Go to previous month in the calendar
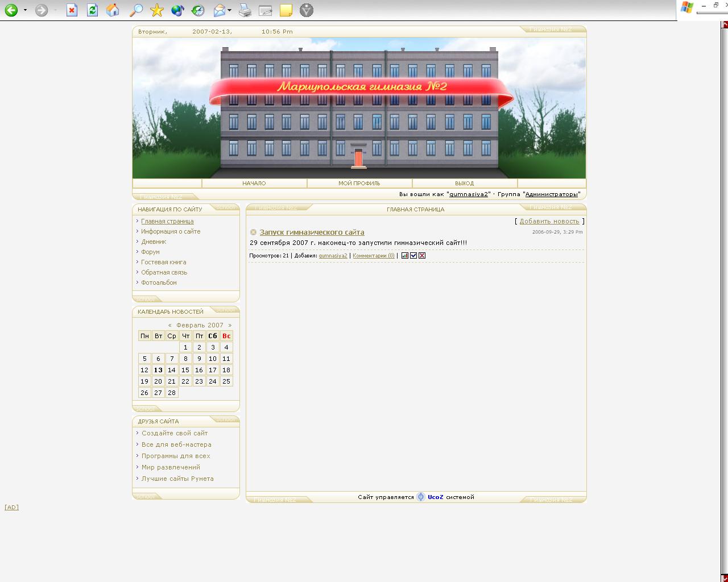728x582 pixels. pyautogui.click(x=169, y=326)
